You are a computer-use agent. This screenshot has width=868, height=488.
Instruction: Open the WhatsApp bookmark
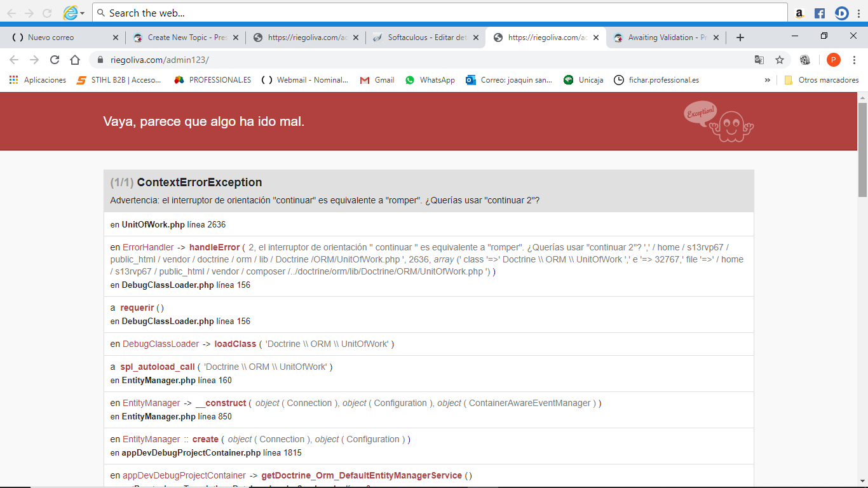tap(430, 80)
